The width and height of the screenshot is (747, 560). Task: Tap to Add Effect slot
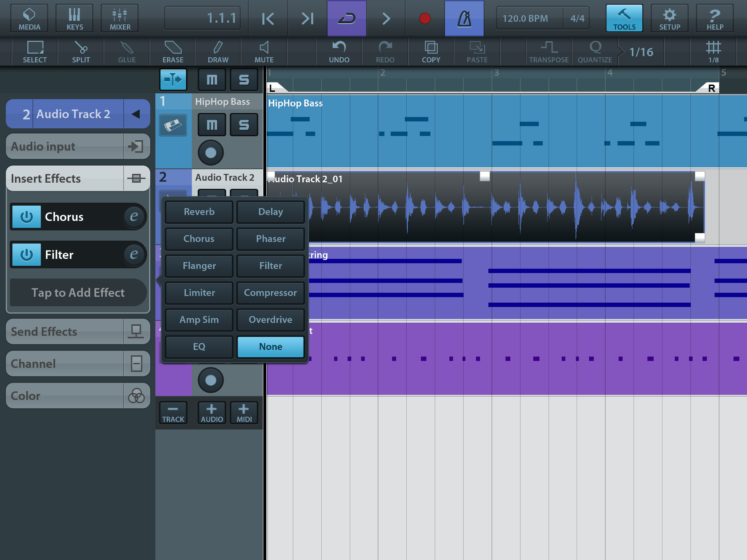[x=78, y=292]
